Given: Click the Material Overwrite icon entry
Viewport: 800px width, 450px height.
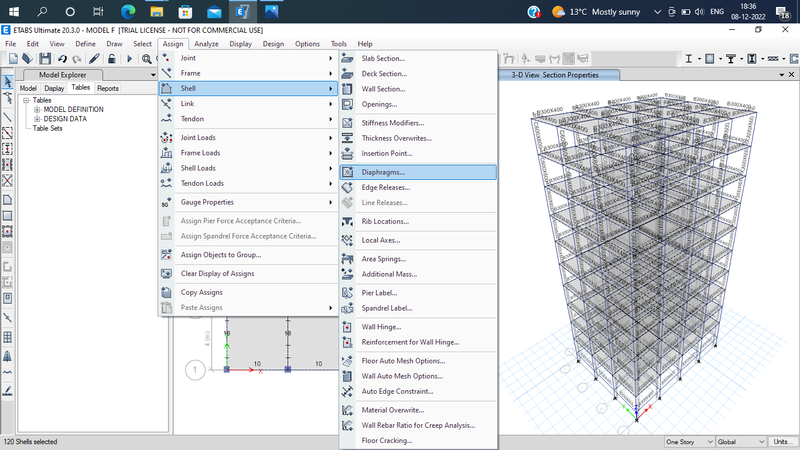Looking at the screenshot, I should [x=347, y=410].
